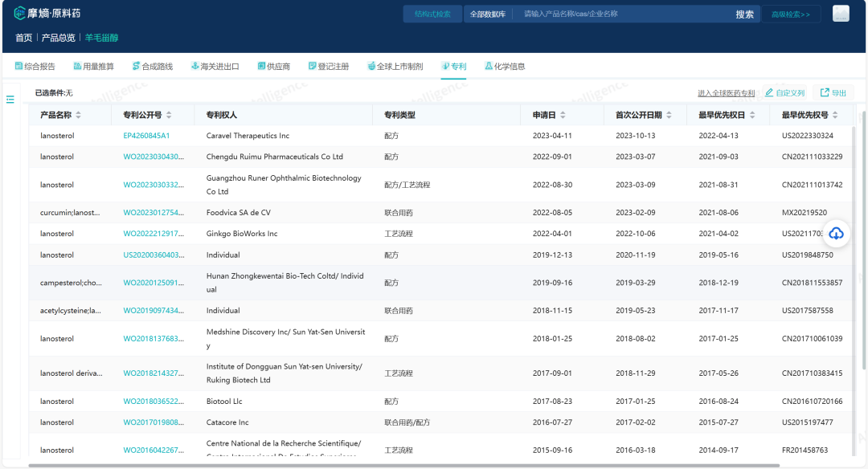Click priority number US2022330324
The height and width of the screenshot is (469, 868).
(807, 136)
